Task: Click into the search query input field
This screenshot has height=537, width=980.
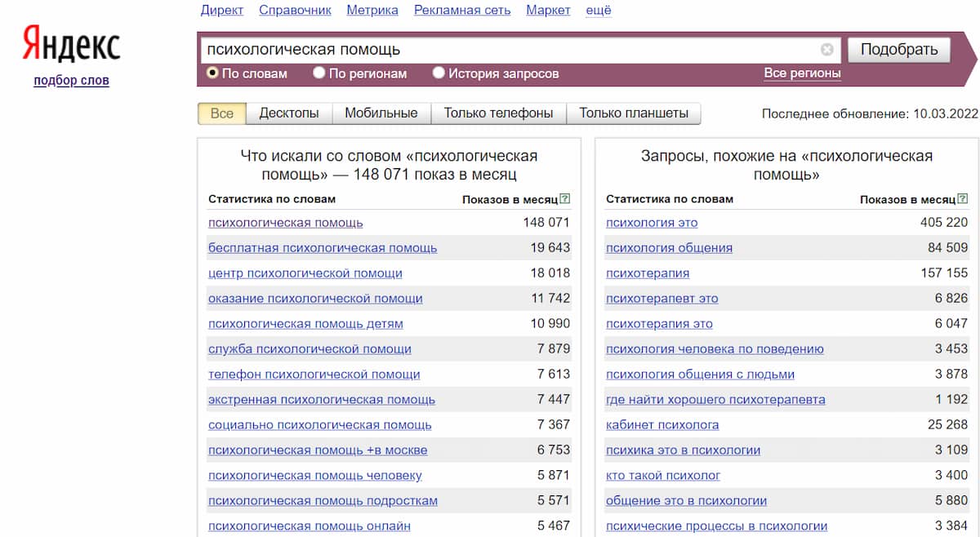Action: point(506,50)
